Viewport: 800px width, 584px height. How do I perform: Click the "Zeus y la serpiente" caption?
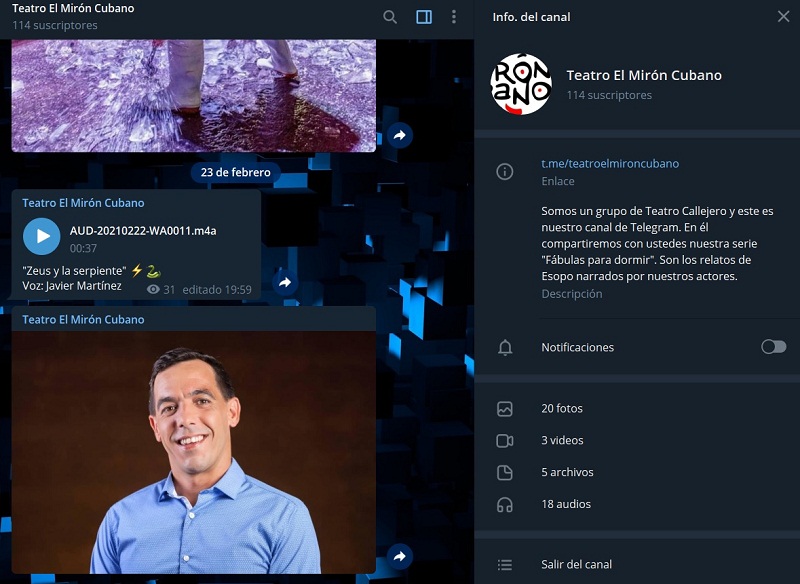click(74, 271)
